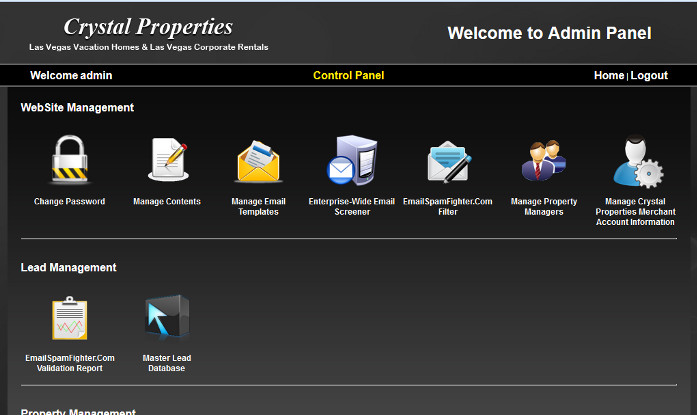
Task: Click the Crystal Properties site title
Action: (148, 27)
